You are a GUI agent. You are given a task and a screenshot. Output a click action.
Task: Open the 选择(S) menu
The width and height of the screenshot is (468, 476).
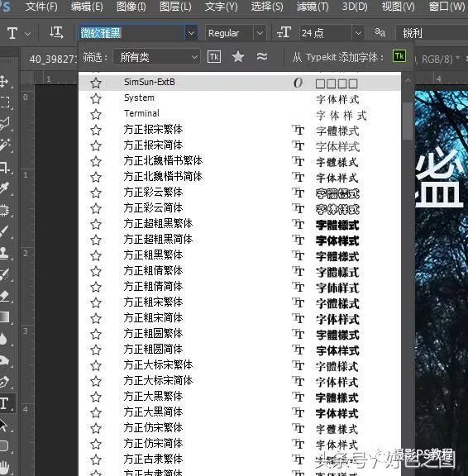coord(267,7)
